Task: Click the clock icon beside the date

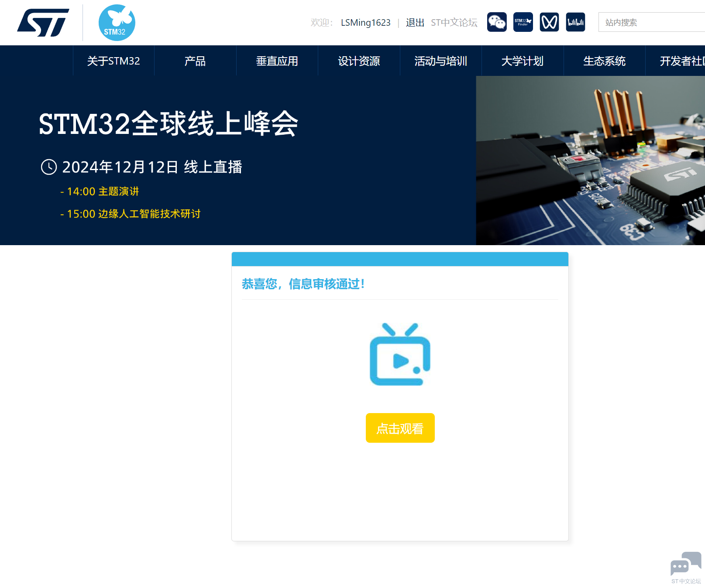Action: 49,167
